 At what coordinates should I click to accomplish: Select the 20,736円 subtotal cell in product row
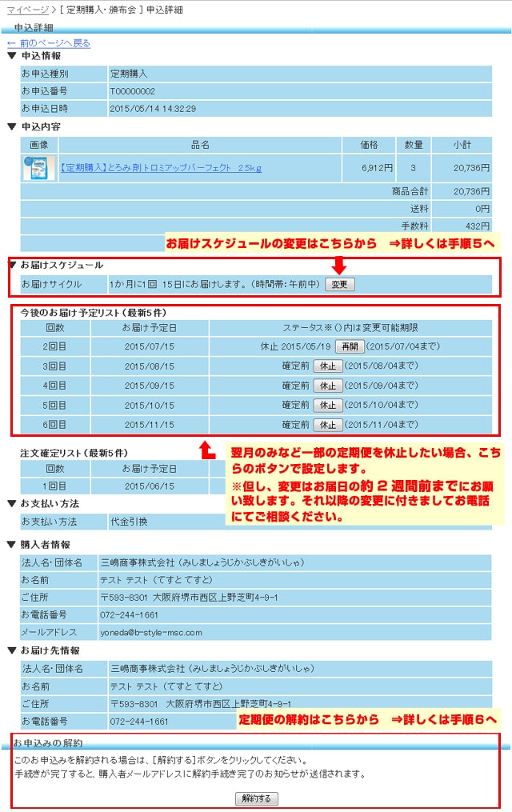point(462,168)
